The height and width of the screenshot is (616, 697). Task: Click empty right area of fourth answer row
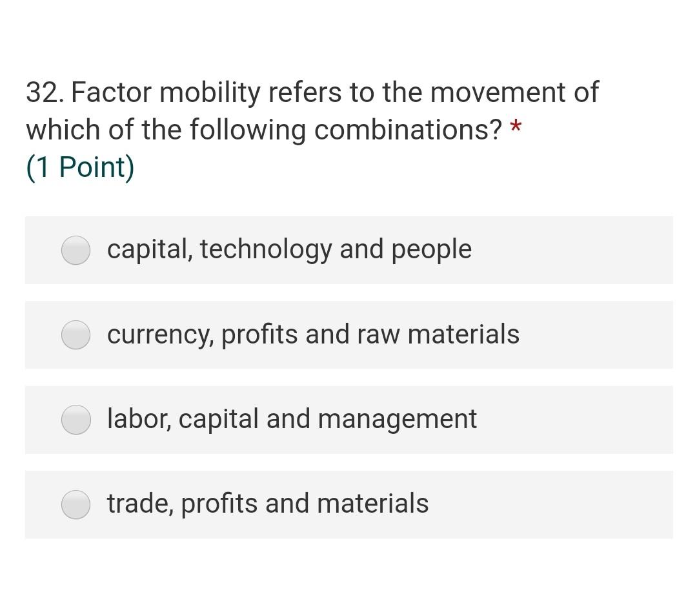coord(568,505)
